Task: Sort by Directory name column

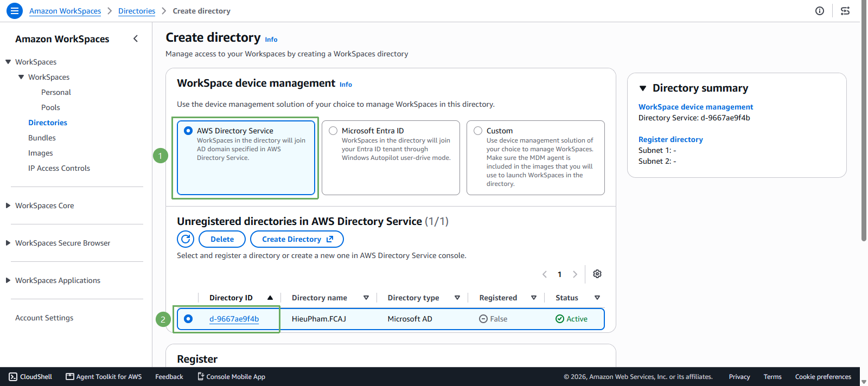Action: [x=366, y=298]
